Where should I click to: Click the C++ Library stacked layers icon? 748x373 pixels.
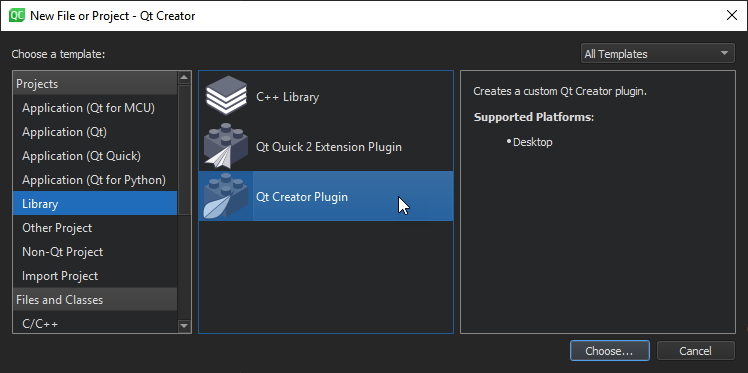click(x=226, y=95)
